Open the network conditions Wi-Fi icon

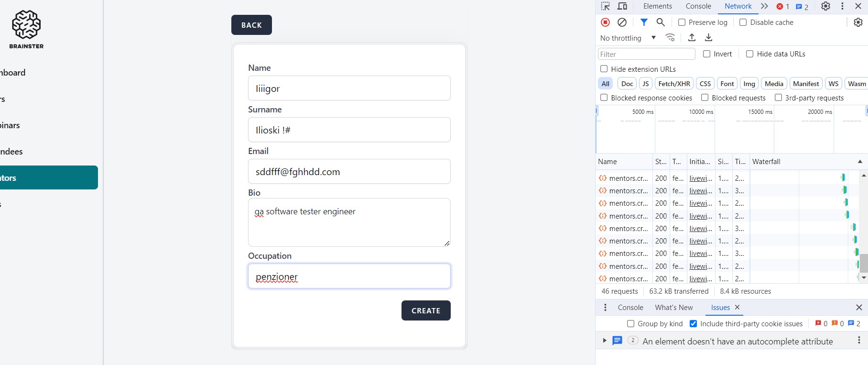tap(670, 38)
